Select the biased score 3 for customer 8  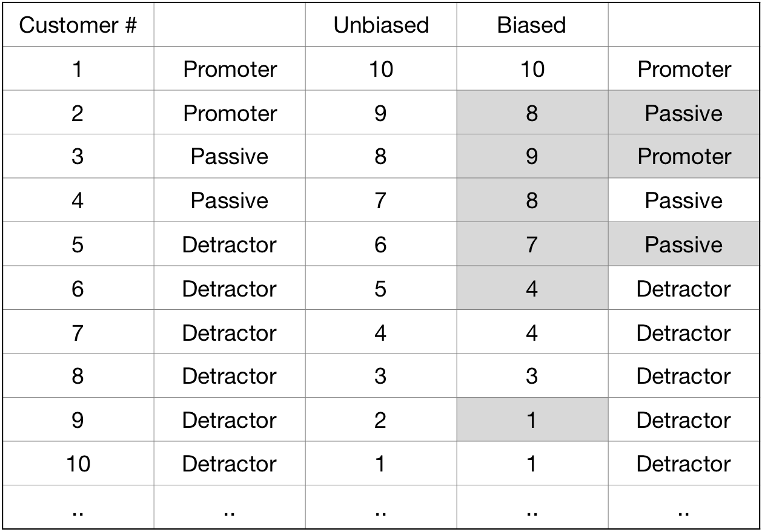pyautogui.click(x=532, y=376)
